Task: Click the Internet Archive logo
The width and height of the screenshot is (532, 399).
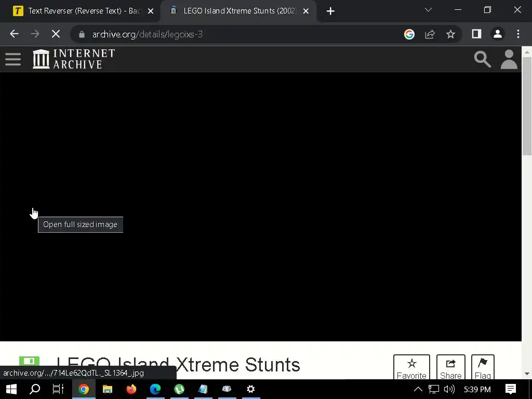Action: tap(74, 59)
